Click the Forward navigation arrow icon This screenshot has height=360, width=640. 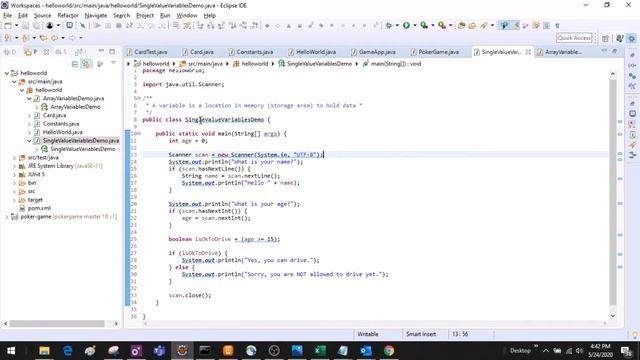(72, 38)
